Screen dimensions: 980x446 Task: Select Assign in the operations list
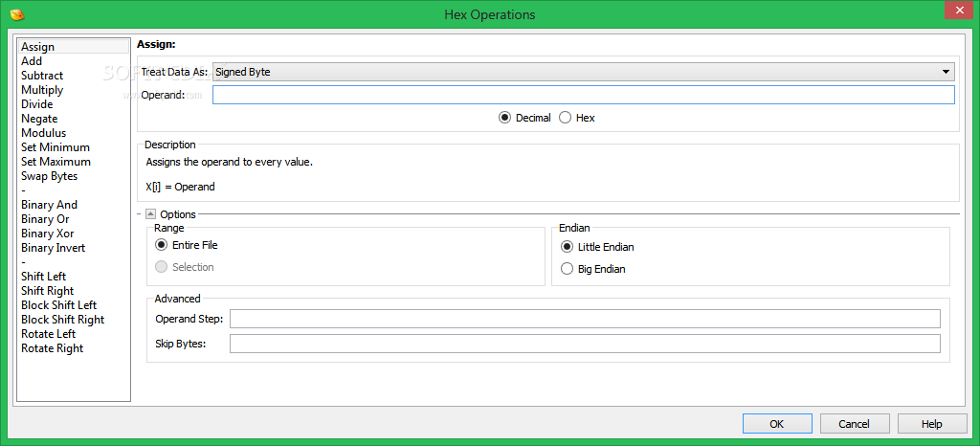(74, 47)
